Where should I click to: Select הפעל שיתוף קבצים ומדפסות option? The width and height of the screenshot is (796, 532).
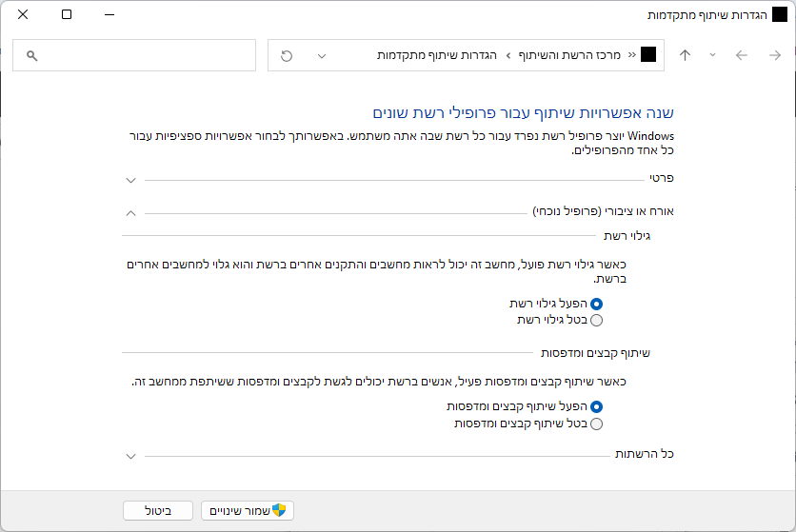click(x=597, y=406)
